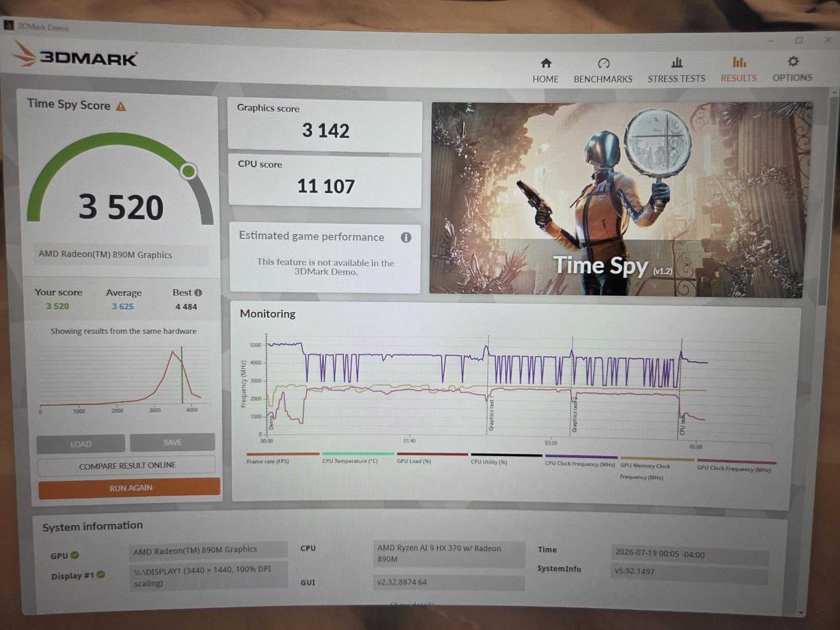
Task: Switch to the Results section
Action: [x=739, y=69]
